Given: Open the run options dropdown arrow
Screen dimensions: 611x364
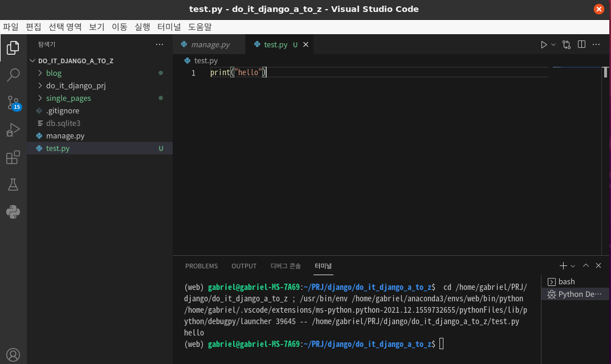Looking at the screenshot, I should point(553,45).
